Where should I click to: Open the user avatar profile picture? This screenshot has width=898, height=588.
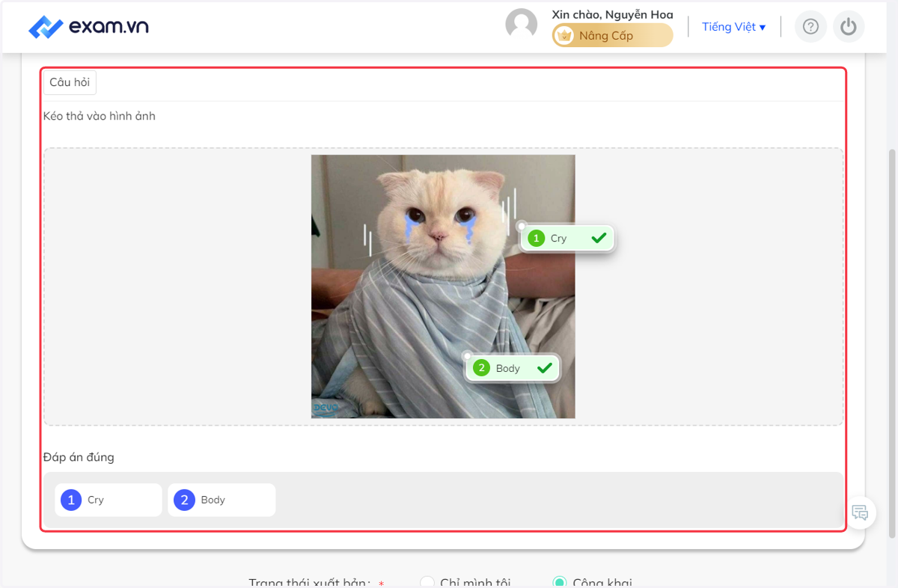click(x=522, y=25)
